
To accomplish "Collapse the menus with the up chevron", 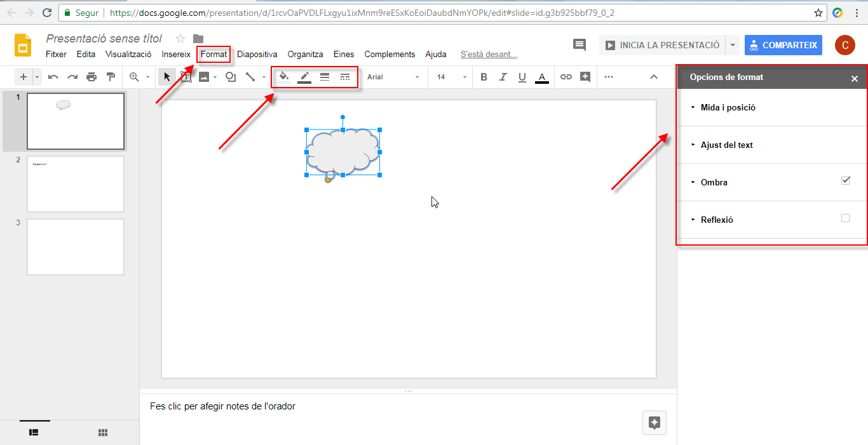I will tap(654, 77).
